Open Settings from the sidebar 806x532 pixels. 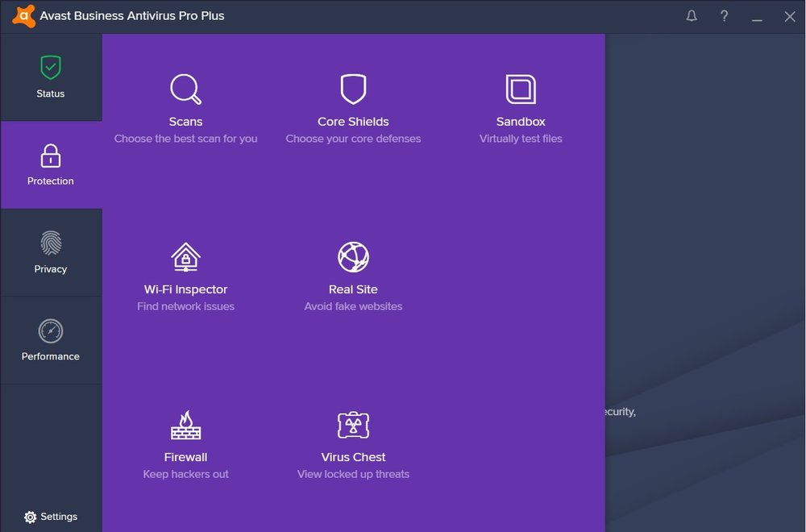[51, 517]
